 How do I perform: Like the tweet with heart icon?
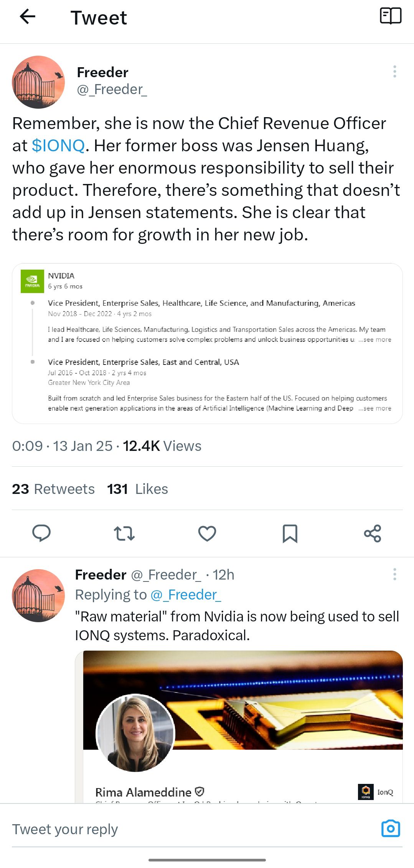[207, 533]
